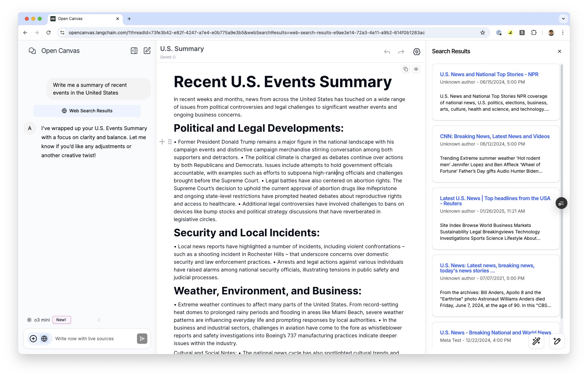
Task: Open the browser tab search dropdown
Action: (563, 19)
